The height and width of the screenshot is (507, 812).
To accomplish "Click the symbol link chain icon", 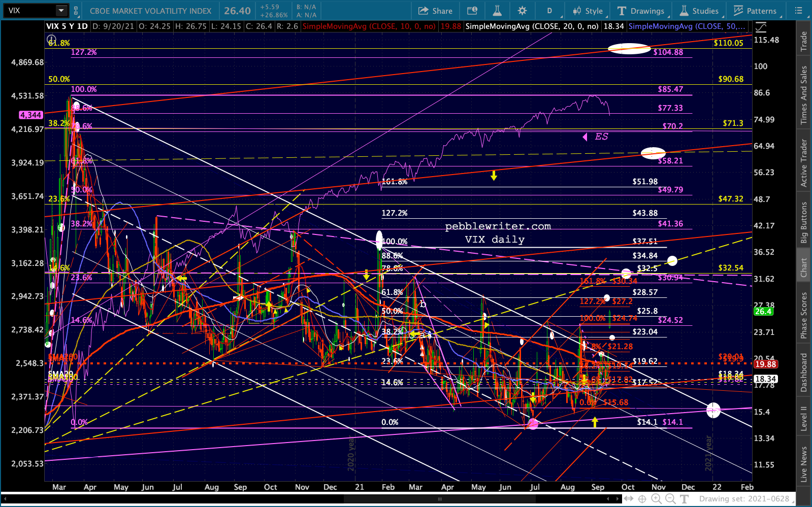I will pyautogui.click(x=76, y=11).
